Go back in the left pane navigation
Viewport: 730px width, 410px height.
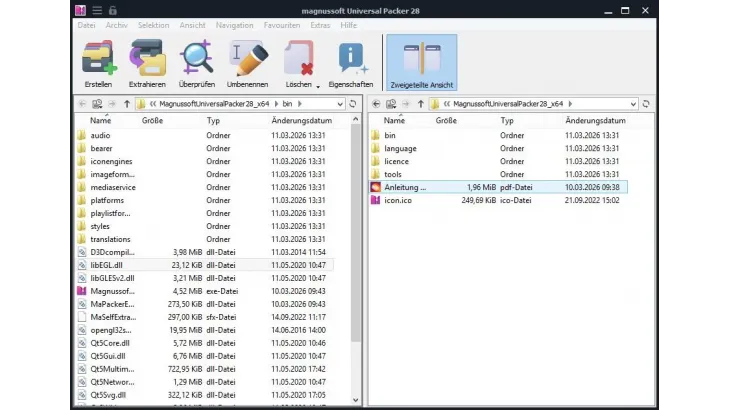(84, 103)
